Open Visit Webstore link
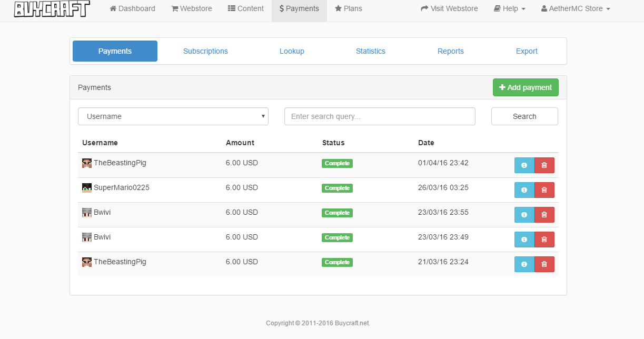The width and height of the screenshot is (644, 339). 449,8
